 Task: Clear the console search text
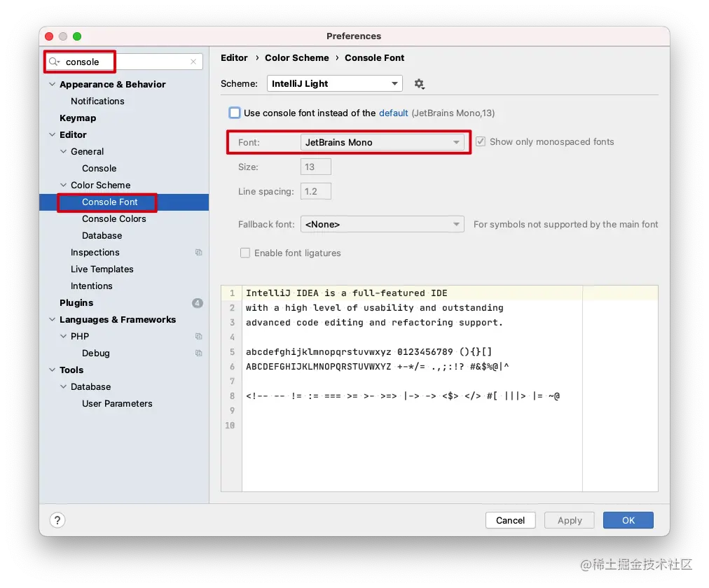pyautogui.click(x=193, y=62)
